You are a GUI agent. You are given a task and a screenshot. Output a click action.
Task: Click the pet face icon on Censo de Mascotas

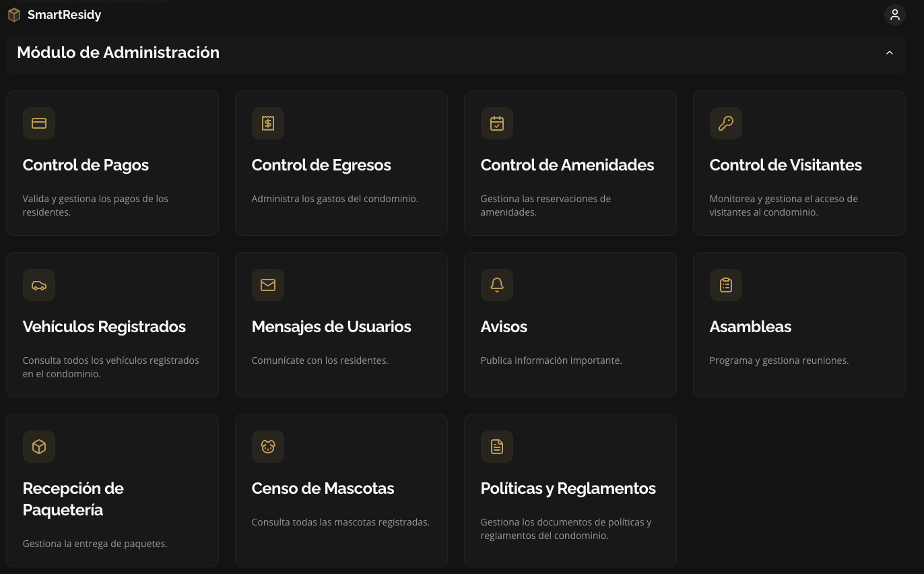pyautogui.click(x=268, y=447)
